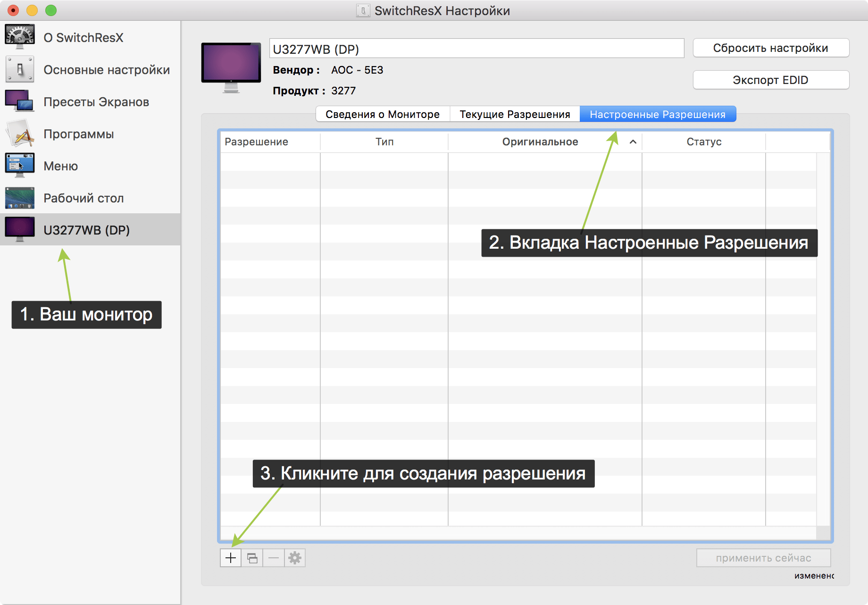Click the green zoom window button

click(x=51, y=10)
